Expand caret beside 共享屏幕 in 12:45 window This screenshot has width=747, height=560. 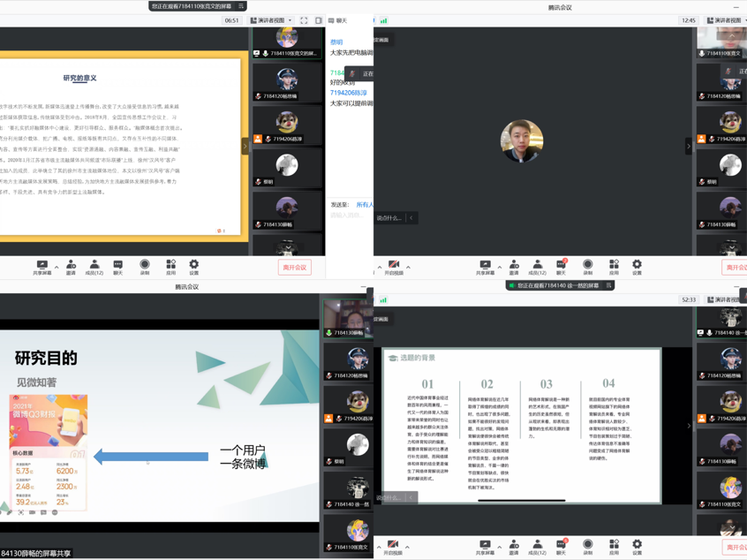tap(499, 267)
